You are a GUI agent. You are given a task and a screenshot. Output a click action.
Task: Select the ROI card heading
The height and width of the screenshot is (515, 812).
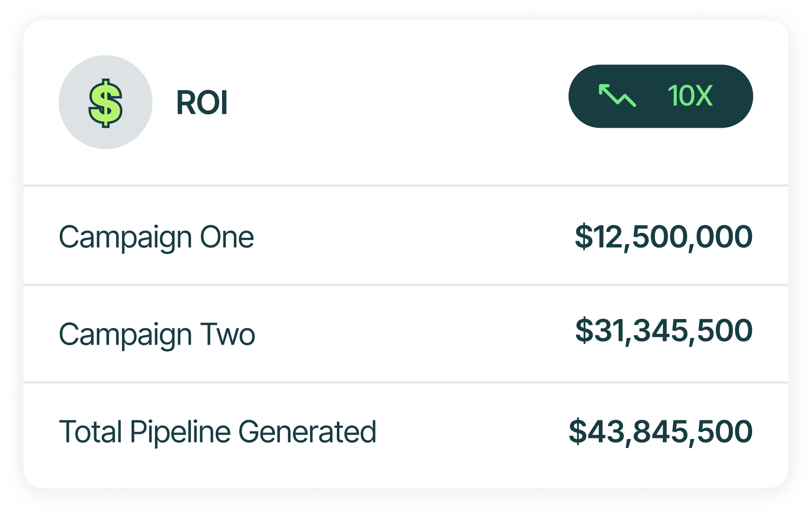point(202,103)
